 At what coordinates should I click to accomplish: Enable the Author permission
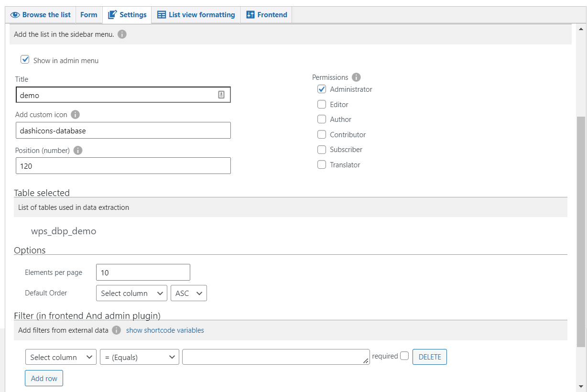(x=322, y=119)
